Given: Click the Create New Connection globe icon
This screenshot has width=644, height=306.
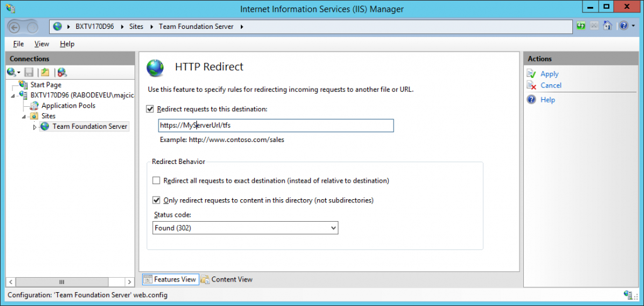Looking at the screenshot, I should (x=11, y=72).
